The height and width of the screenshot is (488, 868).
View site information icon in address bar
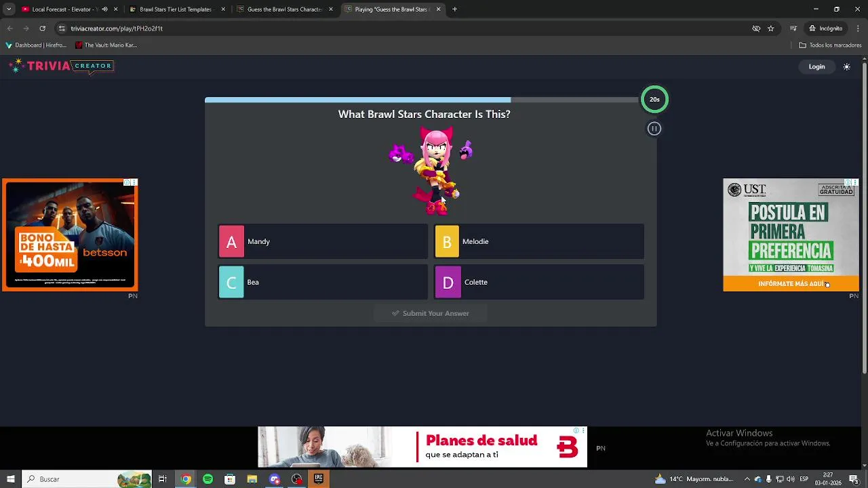(62, 28)
